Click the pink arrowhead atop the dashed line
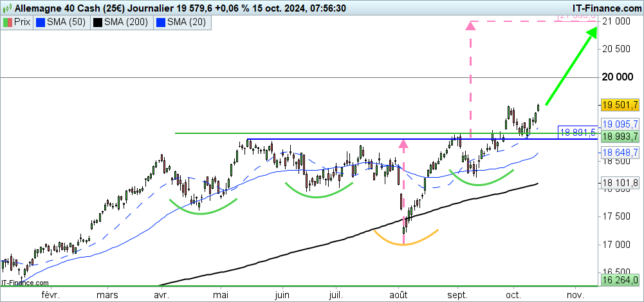This screenshot has height=302, width=644. (471, 26)
